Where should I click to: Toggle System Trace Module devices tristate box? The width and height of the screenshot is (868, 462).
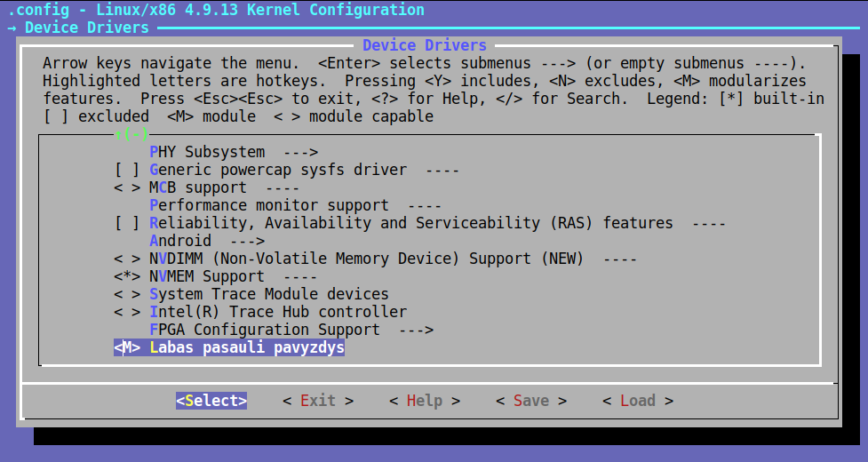click(x=127, y=294)
